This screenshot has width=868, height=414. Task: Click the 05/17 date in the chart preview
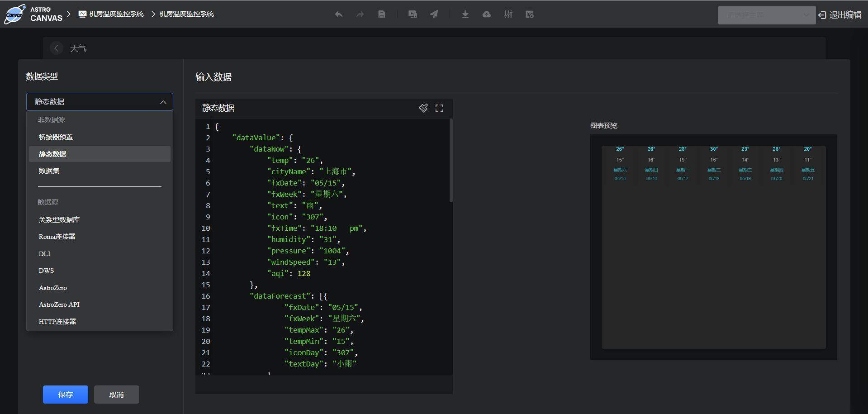tap(683, 179)
